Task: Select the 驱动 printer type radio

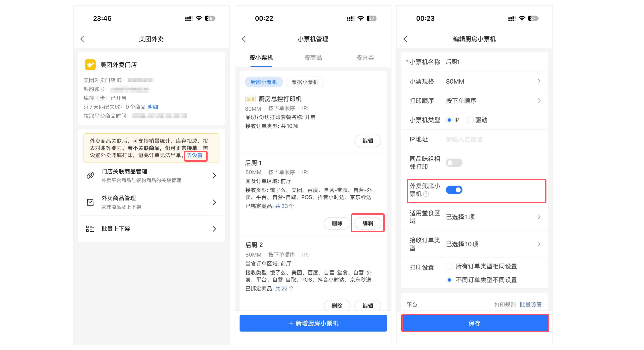Action: pos(470,120)
